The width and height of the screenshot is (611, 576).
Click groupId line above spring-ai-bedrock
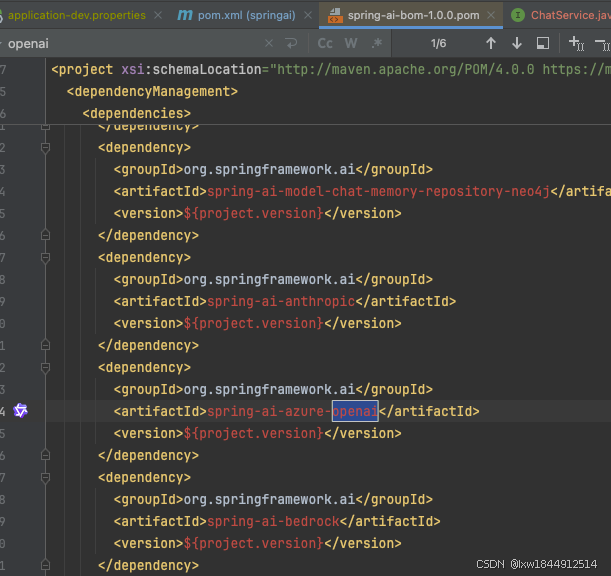tap(273, 499)
